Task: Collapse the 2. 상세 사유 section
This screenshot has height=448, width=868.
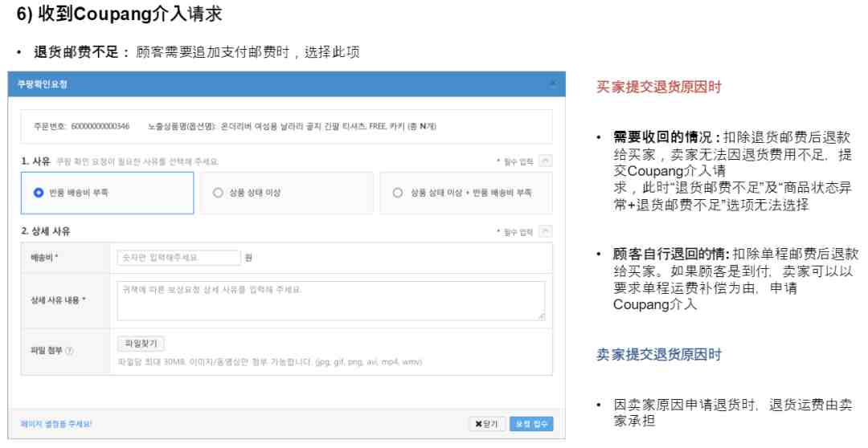Action: [x=545, y=231]
